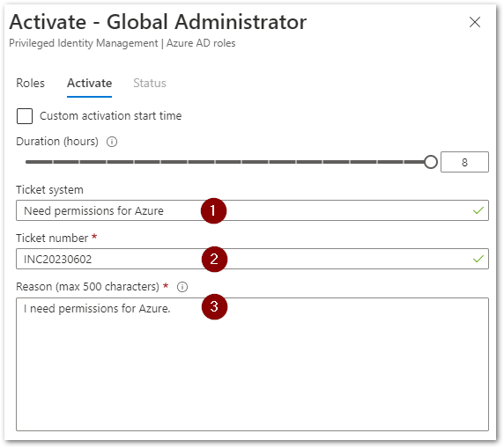Open the Status tab
Screen dimensions: 504x448
(x=150, y=84)
